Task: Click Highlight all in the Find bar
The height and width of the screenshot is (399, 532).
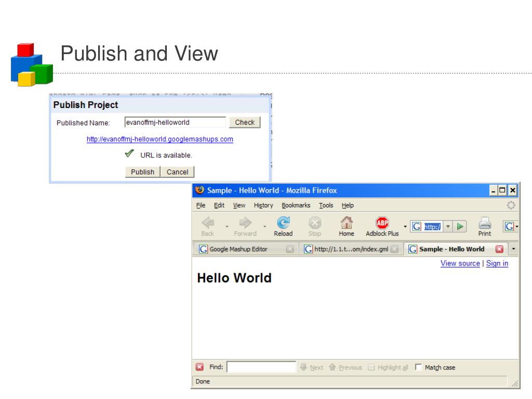Action: tap(388, 367)
